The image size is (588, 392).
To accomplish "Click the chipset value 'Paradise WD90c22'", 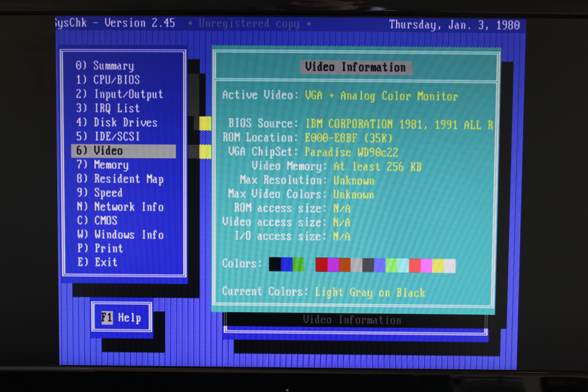I will [352, 152].
